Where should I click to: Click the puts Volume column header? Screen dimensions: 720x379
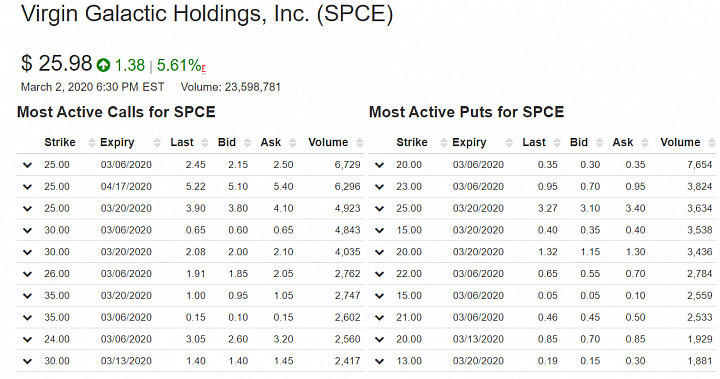pyautogui.click(x=680, y=142)
